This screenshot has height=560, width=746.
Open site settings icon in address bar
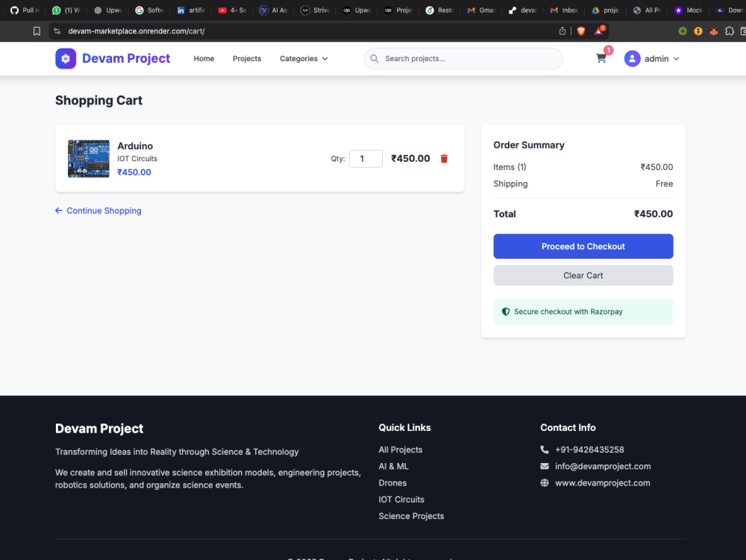tap(57, 31)
